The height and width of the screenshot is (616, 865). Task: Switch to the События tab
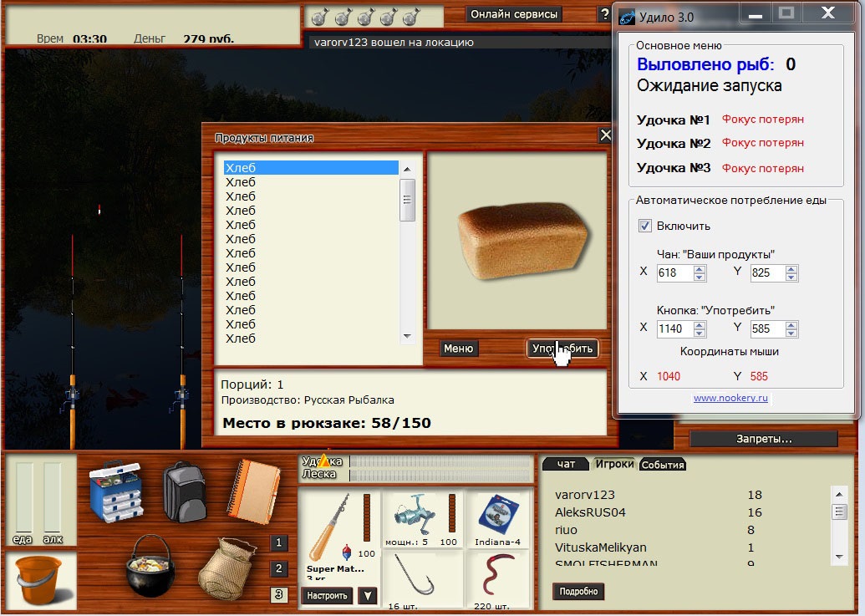663,465
